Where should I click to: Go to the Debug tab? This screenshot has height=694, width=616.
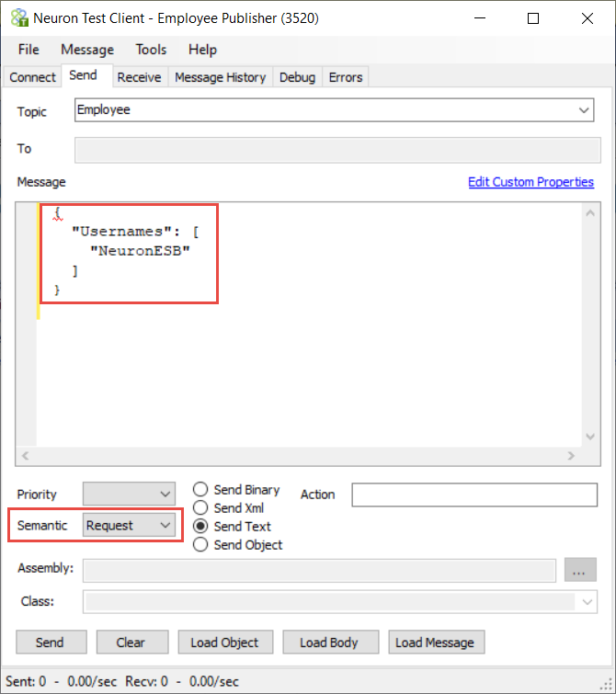tap(297, 77)
